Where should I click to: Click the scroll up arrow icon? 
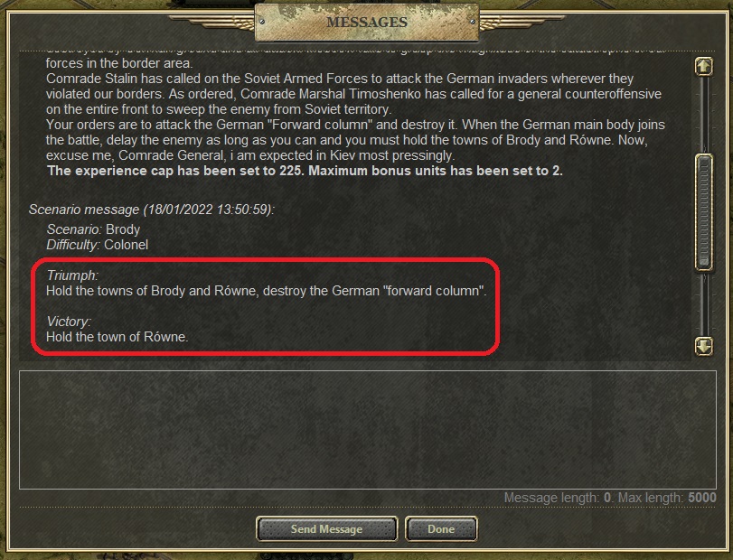(x=704, y=66)
